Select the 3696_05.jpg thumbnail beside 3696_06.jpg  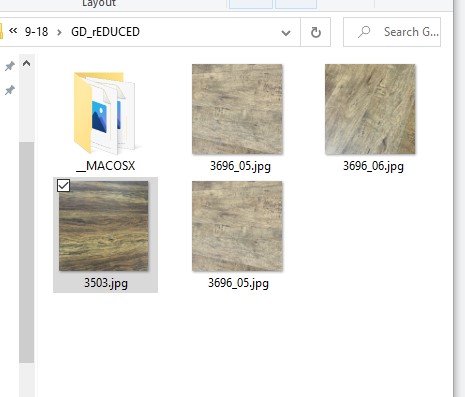point(237,109)
